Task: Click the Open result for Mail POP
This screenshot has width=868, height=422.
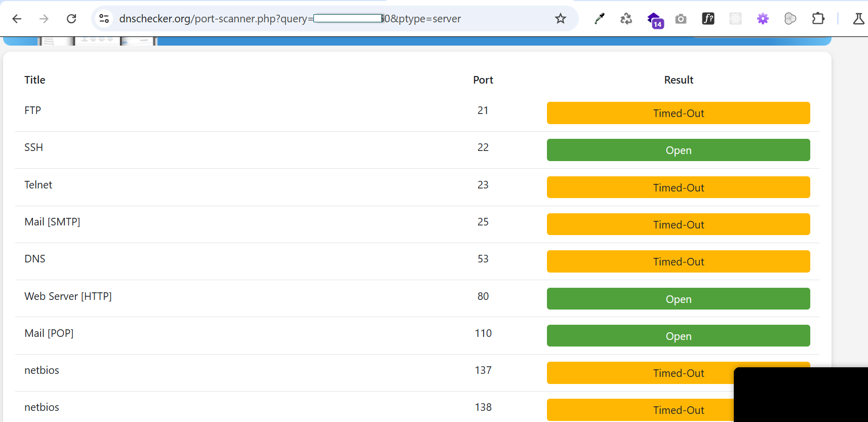Action: (678, 336)
